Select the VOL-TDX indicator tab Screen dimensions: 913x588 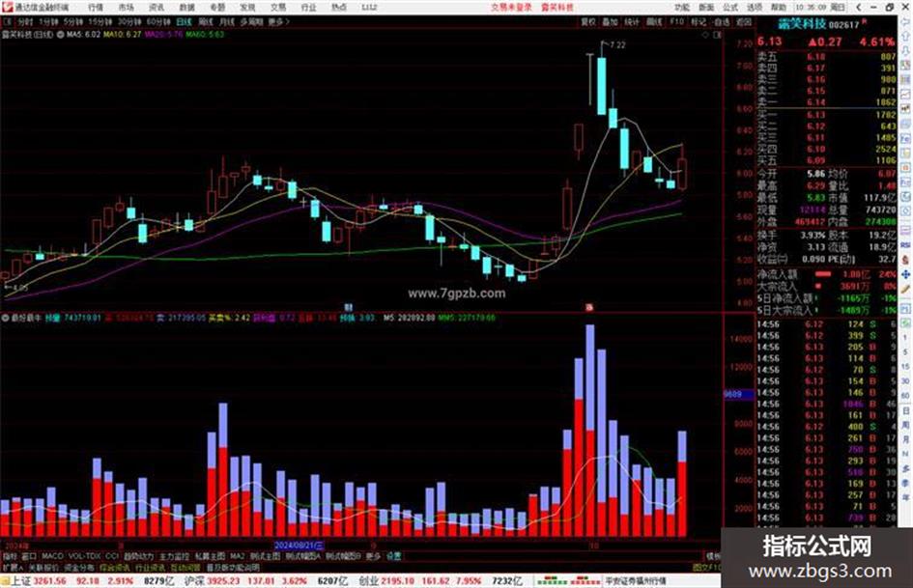pos(85,556)
